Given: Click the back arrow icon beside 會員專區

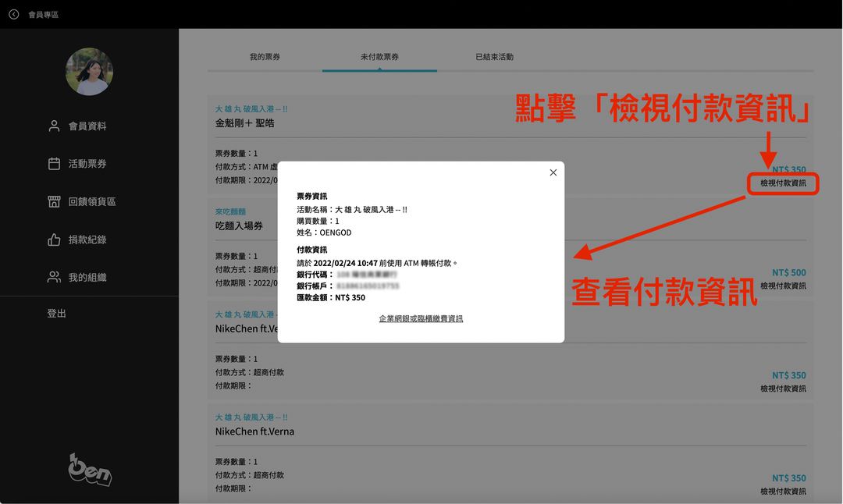Looking at the screenshot, I should [x=13, y=14].
